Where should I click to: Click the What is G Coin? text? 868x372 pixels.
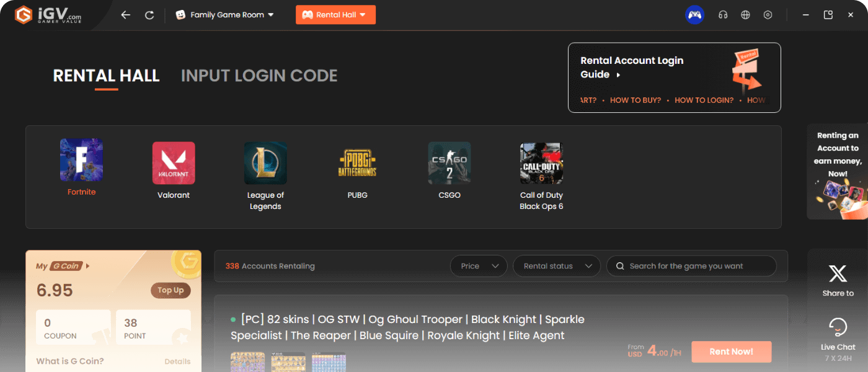tap(70, 361)
